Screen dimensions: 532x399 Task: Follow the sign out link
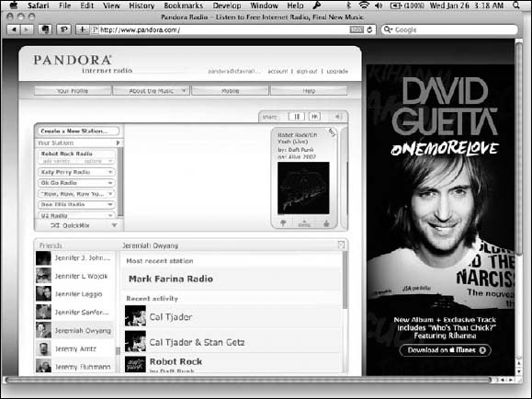(307, 72)
